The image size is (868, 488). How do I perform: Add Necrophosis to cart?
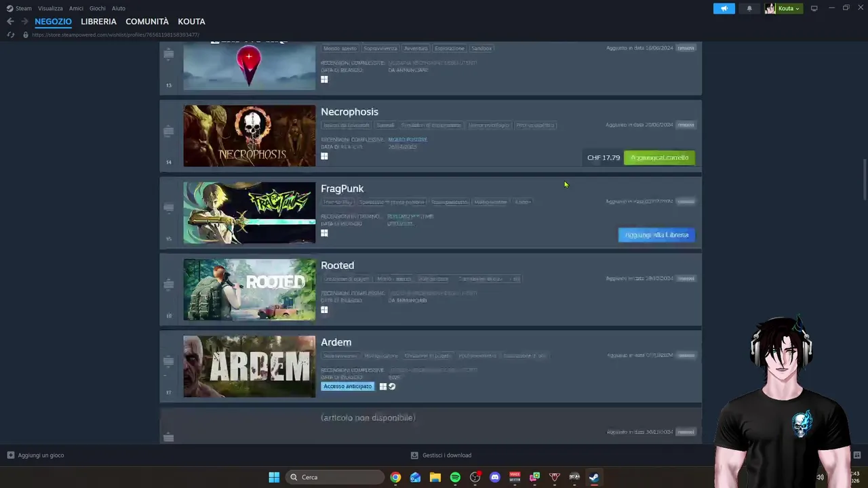(x=659, y=158)
